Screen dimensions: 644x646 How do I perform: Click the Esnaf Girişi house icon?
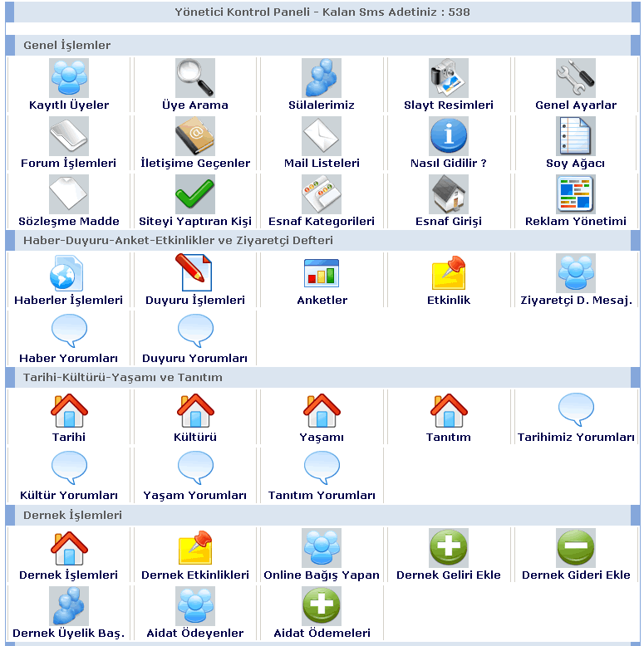(x=449, y=194)
